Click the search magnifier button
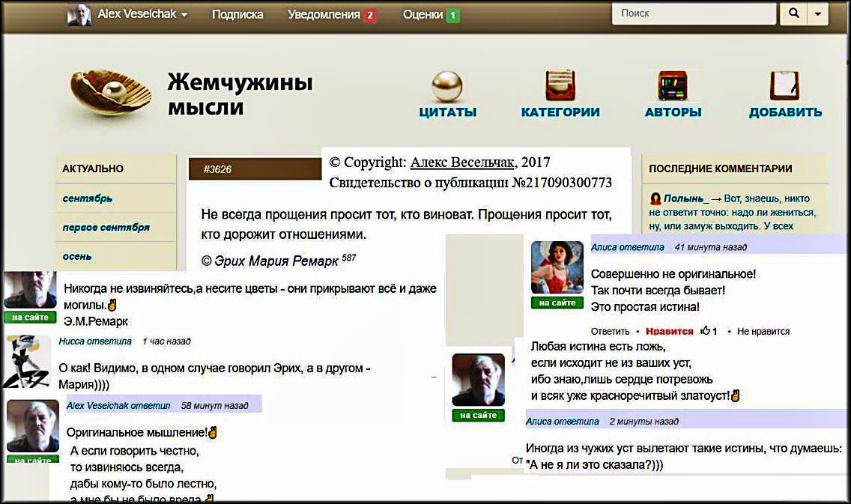This screenshot has height=504, width=851. click(x=793, y=13)
